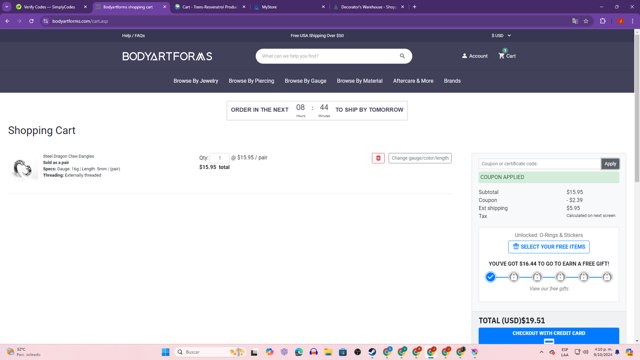This screenshot has height=360, width=640.
Task: Click the taskbar clock and date
Action: pos(602,352)
